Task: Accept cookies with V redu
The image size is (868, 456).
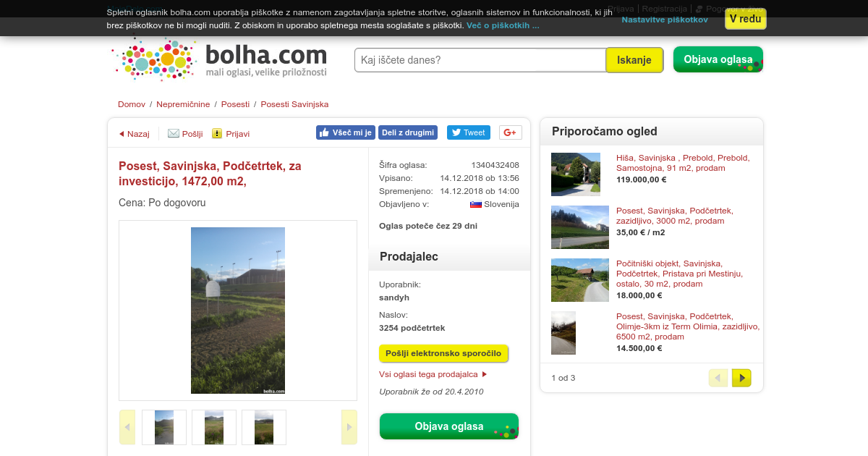Action: (745, 19)
